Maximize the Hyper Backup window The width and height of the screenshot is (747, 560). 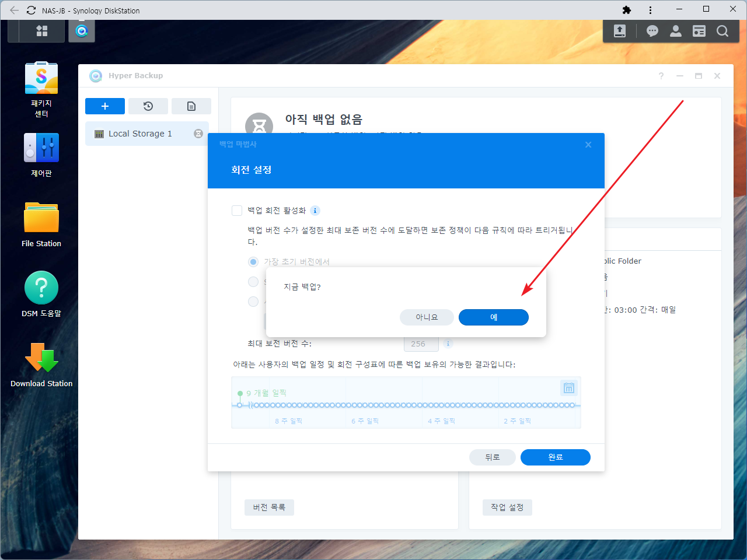pyautogui.click(x=699, y=76)
